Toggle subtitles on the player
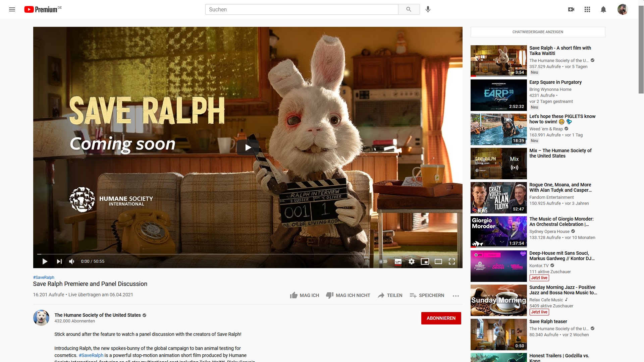Image resolution: width=644 pixels, height=362 pixels. coord(398,261)
